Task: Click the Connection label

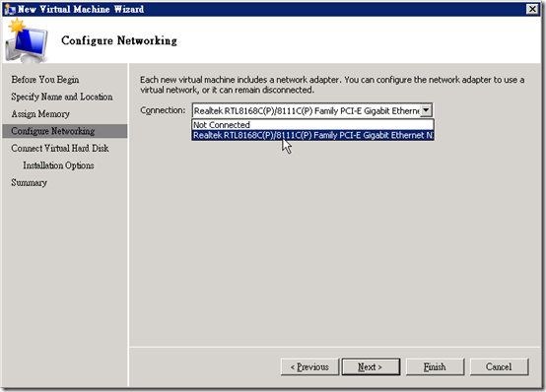Action: point(163,110)
